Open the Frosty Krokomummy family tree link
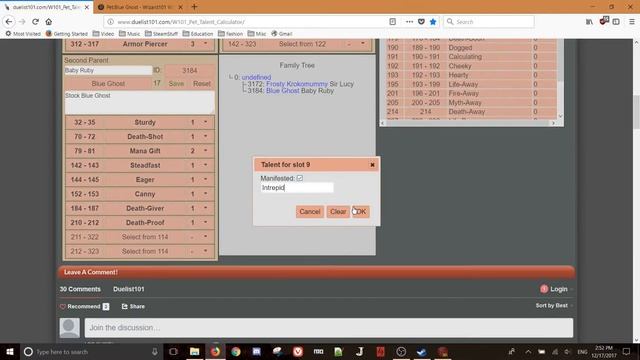The height and width of the screenshot is (360, 640). click(297, 84)
